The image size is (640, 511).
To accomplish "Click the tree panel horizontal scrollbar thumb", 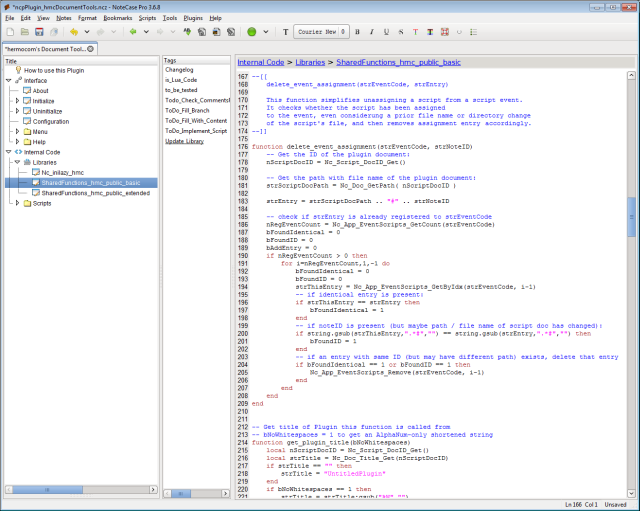I will click(x=47, y=489).
